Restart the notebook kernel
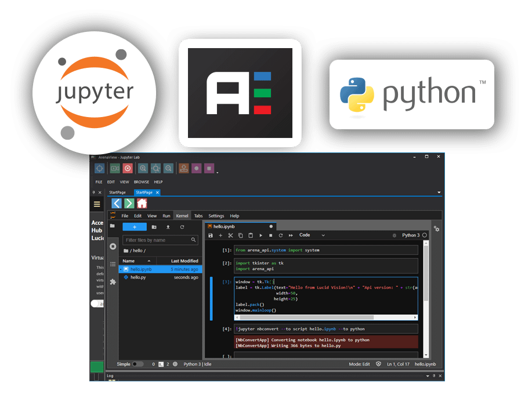 tap(281, 235)
